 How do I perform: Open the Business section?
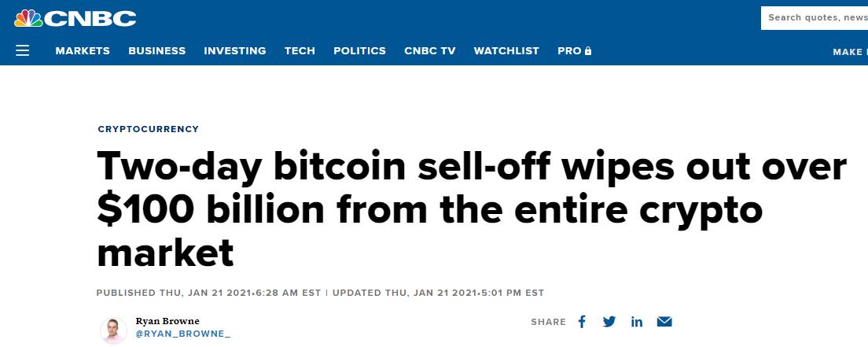click(157, 51)
